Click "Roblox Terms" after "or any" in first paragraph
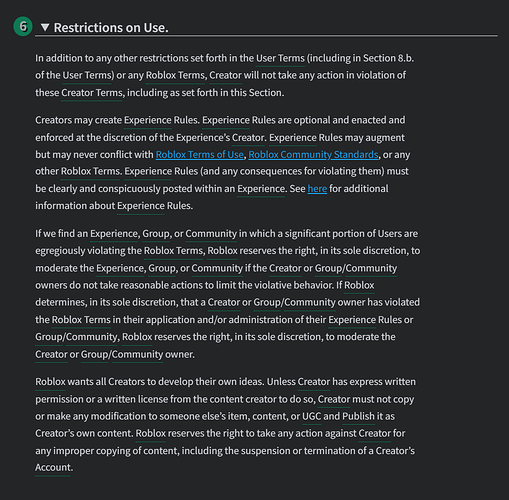 click(x=175, y=75)
